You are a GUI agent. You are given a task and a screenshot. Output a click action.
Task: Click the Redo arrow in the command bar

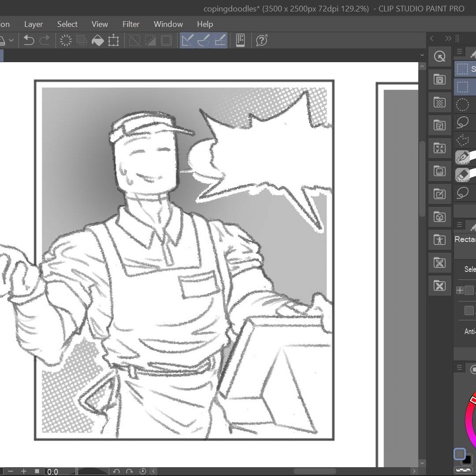click(45, 41)
